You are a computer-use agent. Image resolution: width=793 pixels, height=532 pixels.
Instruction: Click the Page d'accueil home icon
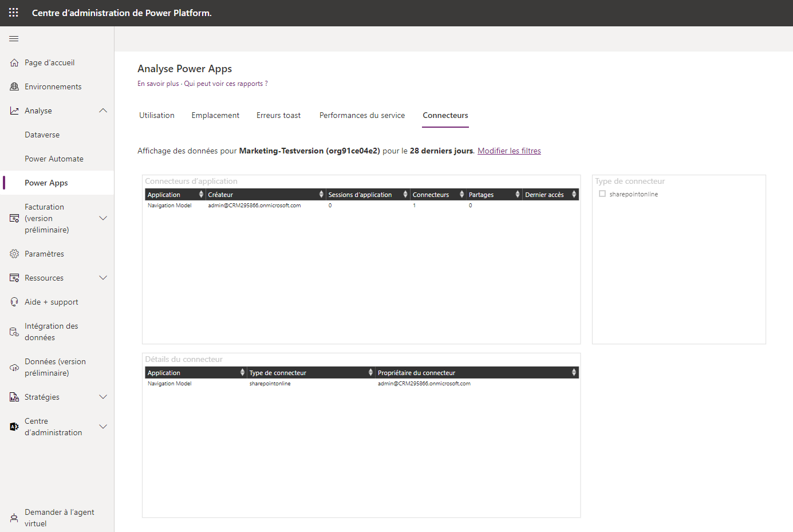[14, 63]
